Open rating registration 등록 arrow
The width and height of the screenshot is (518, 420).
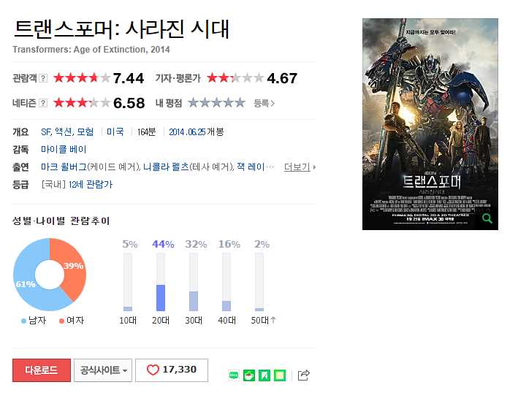coord(264,103)
